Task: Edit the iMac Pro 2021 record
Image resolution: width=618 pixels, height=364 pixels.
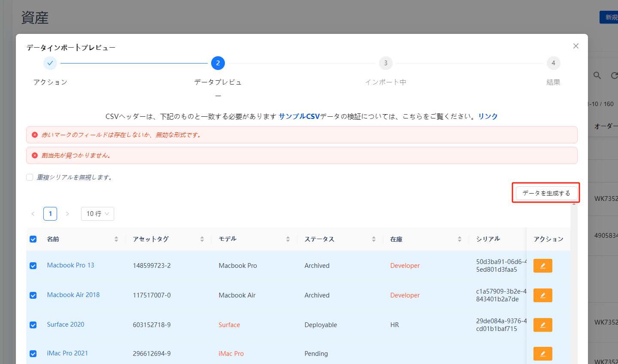Action: (x=542, y=353)
